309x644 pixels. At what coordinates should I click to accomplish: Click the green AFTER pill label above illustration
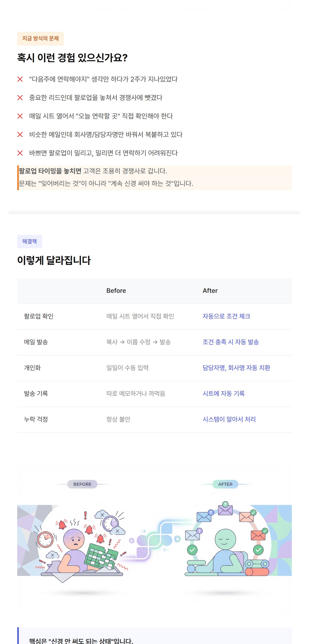pos(225,484)
